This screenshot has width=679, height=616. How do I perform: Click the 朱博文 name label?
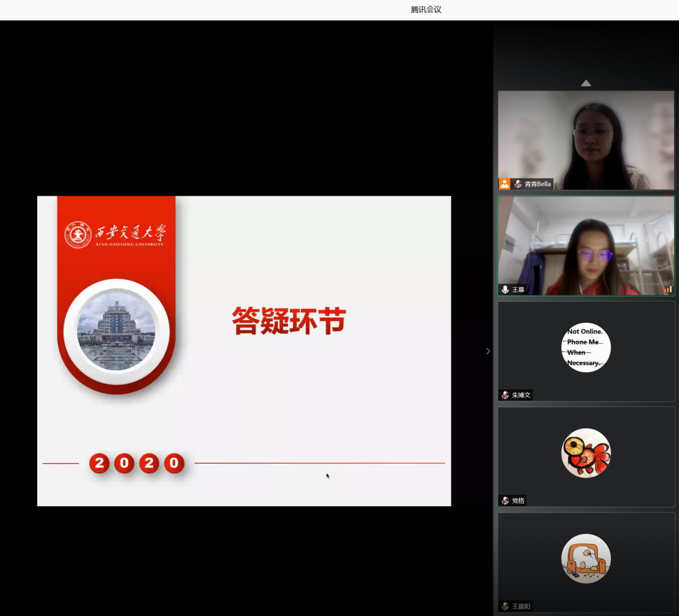[521, 395]
